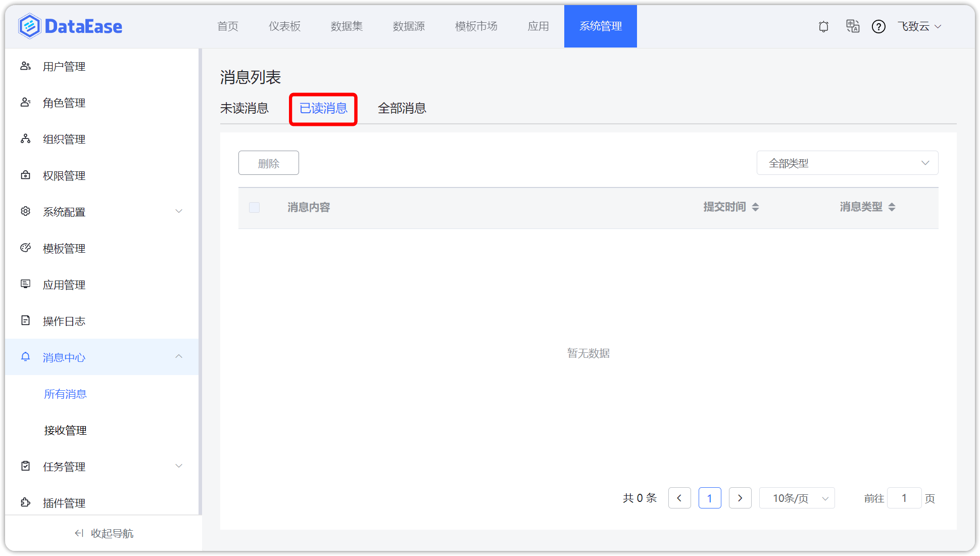Click the 暂无数据 empty text
980x556 pixels.
[589, 353]
